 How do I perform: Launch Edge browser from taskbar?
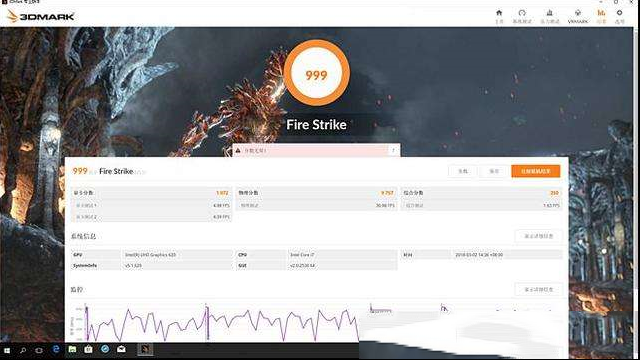tap(56, 349)
